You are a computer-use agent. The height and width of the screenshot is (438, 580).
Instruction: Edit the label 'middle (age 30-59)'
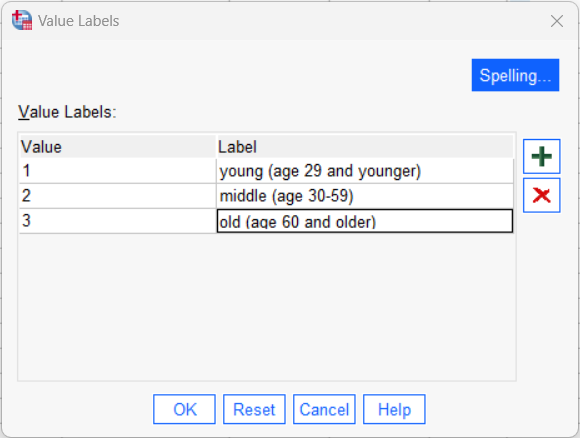365,196
